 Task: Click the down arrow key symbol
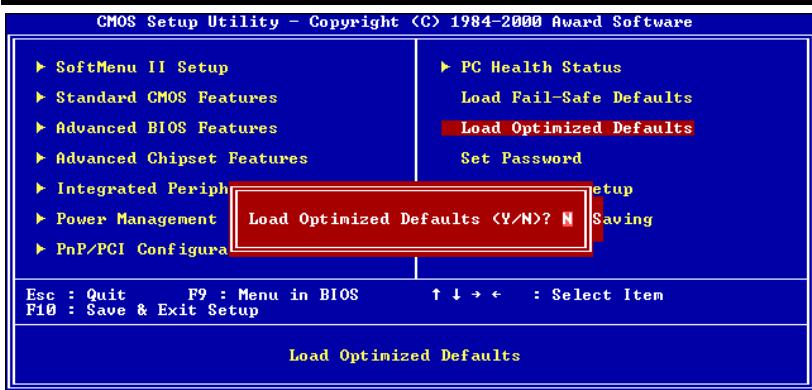coord(456,295)
